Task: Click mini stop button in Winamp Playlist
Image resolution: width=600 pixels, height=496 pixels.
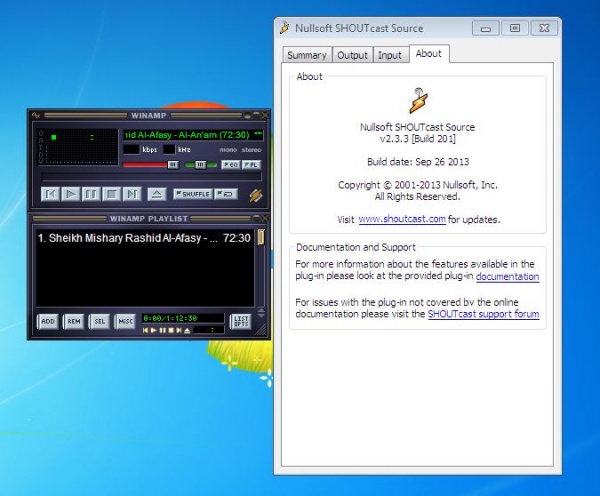Action: point(171,330)
